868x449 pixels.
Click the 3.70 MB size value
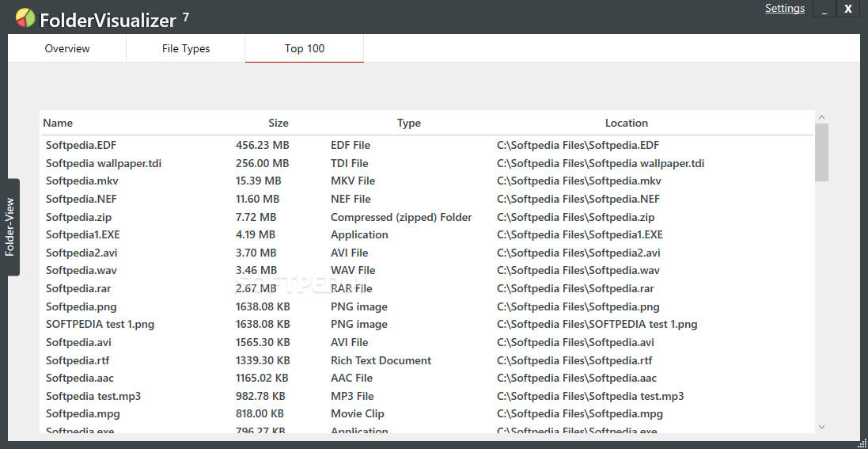pos(256,253)
